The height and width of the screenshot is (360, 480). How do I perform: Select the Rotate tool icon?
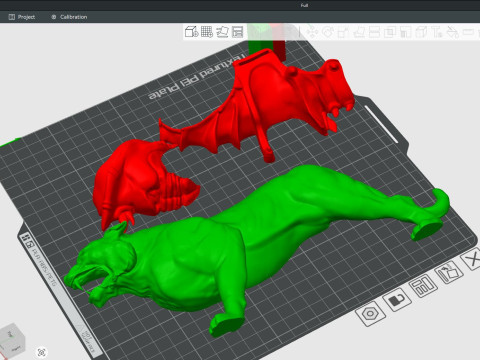pyautogui.click(x=328, y=32)
